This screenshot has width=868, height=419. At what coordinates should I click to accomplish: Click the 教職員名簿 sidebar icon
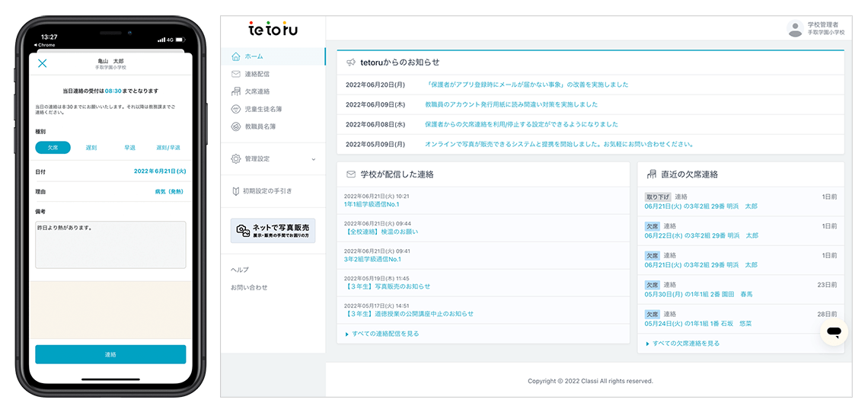click(x=236, y=126)
